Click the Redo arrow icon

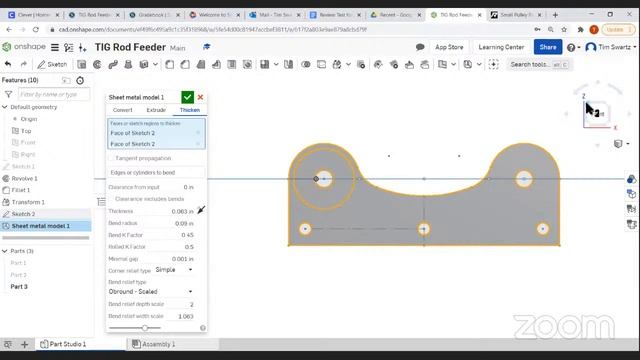(x=23, y=64)
